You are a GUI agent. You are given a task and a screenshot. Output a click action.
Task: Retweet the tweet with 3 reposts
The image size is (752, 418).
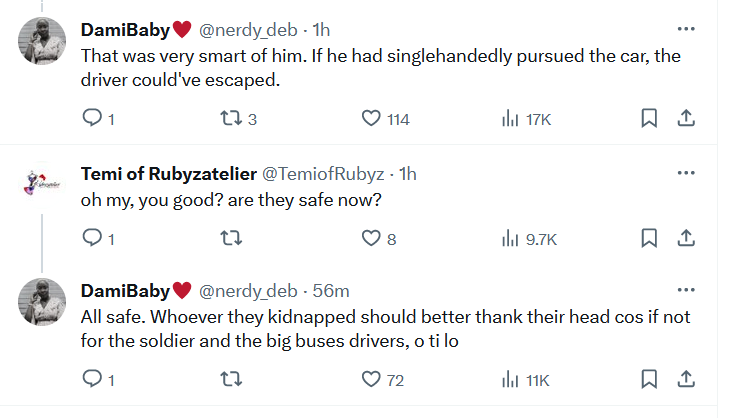coord(230,119)
